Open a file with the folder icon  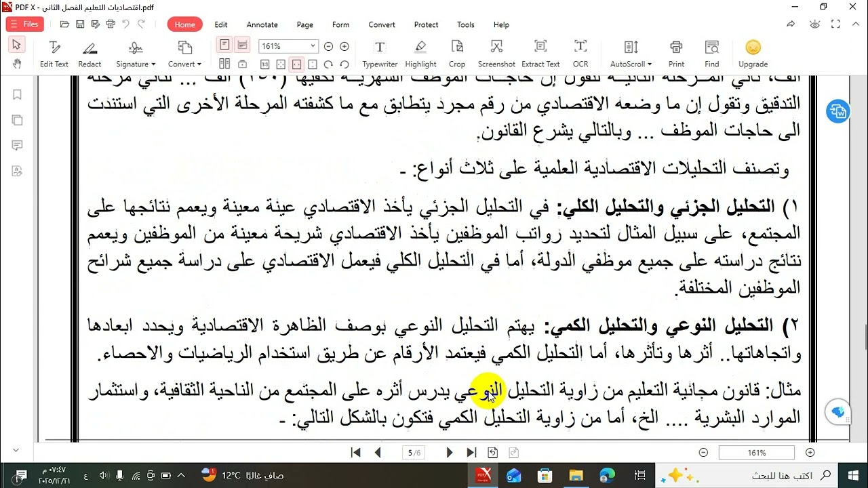coord(64,24)
